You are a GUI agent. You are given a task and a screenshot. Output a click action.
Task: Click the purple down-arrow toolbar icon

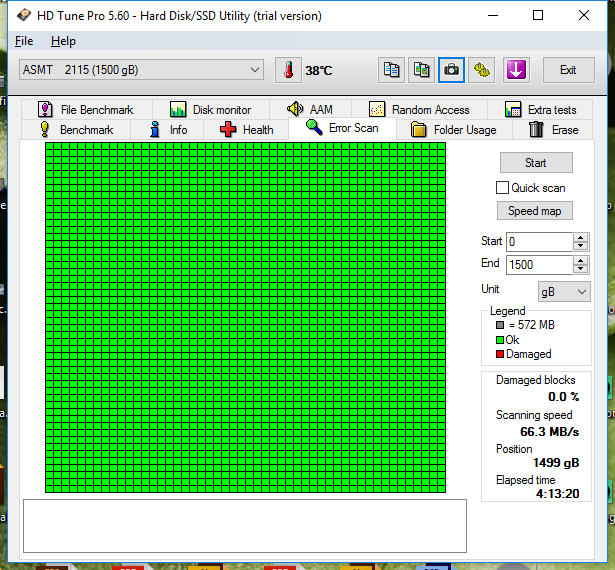click(516, 70)
